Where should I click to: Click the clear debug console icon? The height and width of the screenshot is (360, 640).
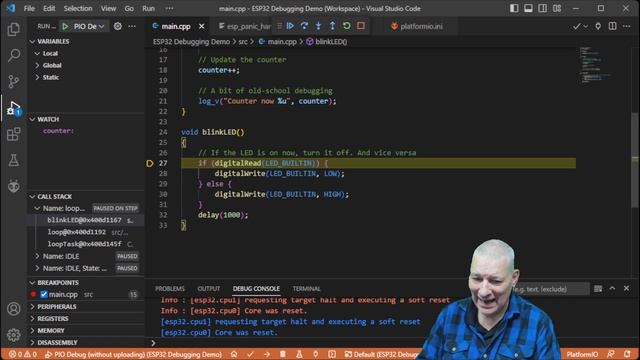coord(598,289)
